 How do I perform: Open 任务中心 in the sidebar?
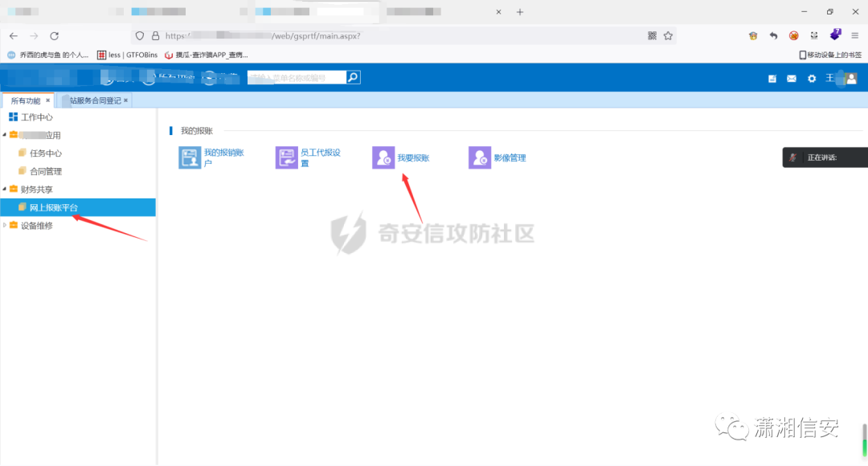point(45,153)
